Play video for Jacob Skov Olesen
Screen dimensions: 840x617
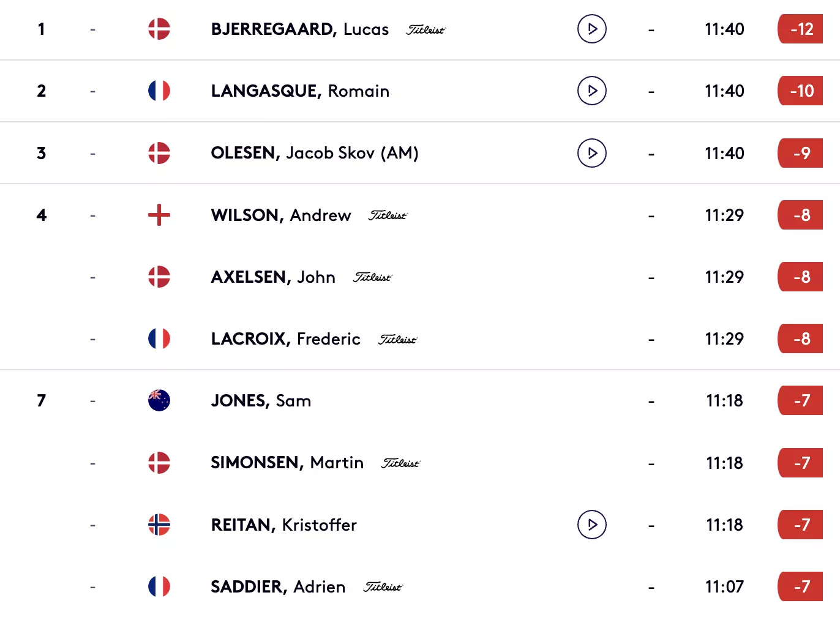(591, 153)
